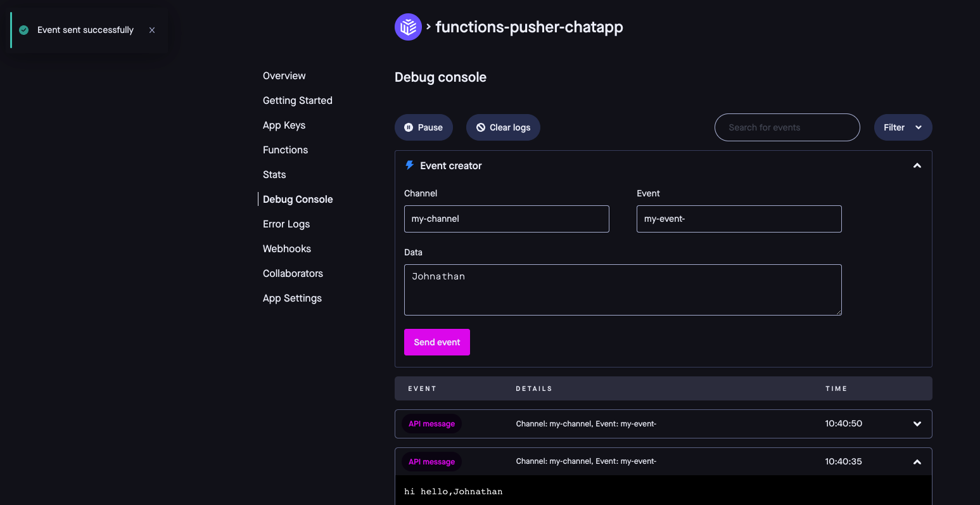Click the Data textarea containing Johnathan
980x505 pixels.
(623, 290)
